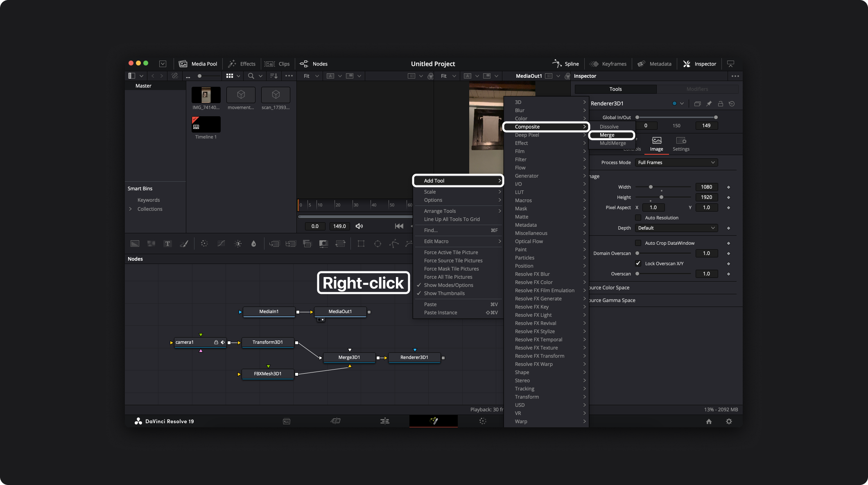Enable Auto Resolution checkbox

pos(638,218)
